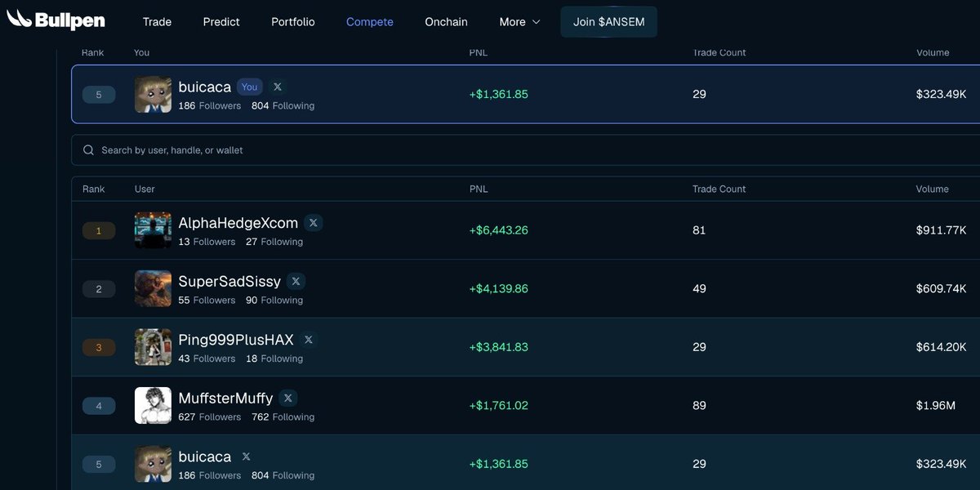Click the $609.74K volume value

[x=941, y=288]
